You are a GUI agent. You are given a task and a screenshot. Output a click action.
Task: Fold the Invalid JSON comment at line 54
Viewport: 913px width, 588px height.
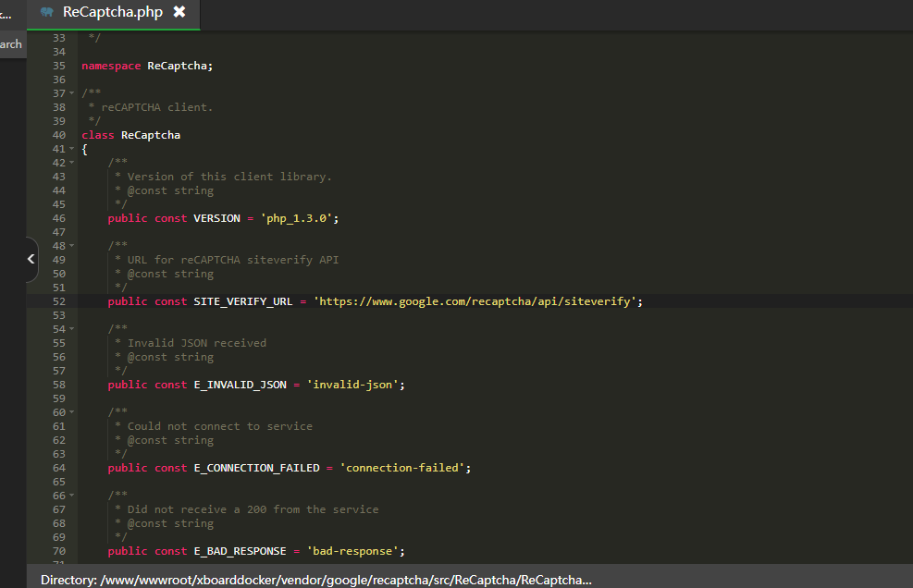[x=72, y=329]
